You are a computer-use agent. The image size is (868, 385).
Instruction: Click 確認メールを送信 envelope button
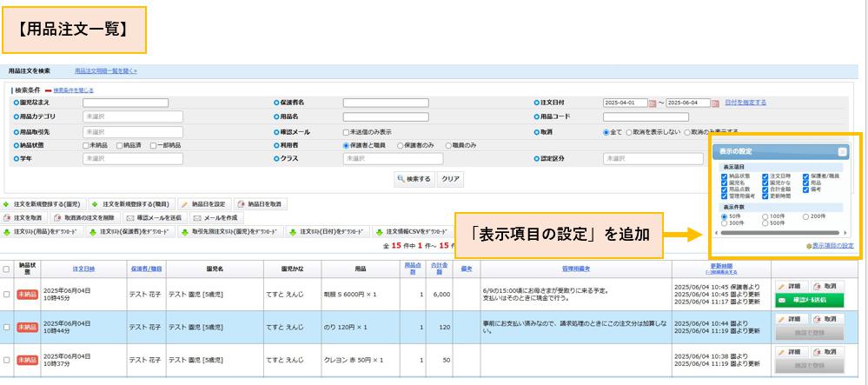(x=155, y=217)
